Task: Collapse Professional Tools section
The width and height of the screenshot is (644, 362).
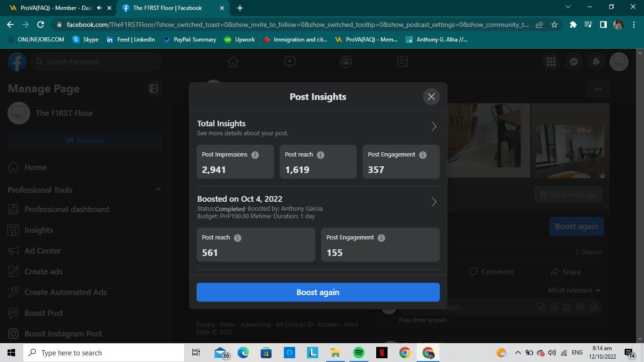Action: (158, 189)
